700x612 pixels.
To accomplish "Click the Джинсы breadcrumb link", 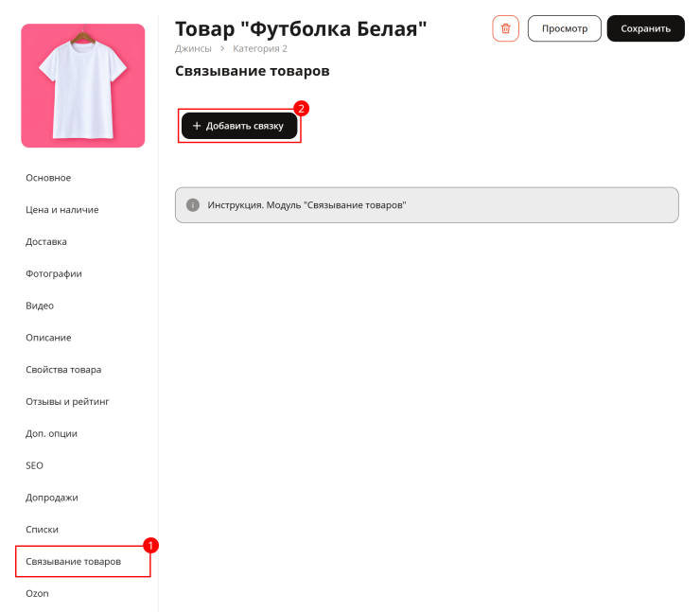I will 193,48.
